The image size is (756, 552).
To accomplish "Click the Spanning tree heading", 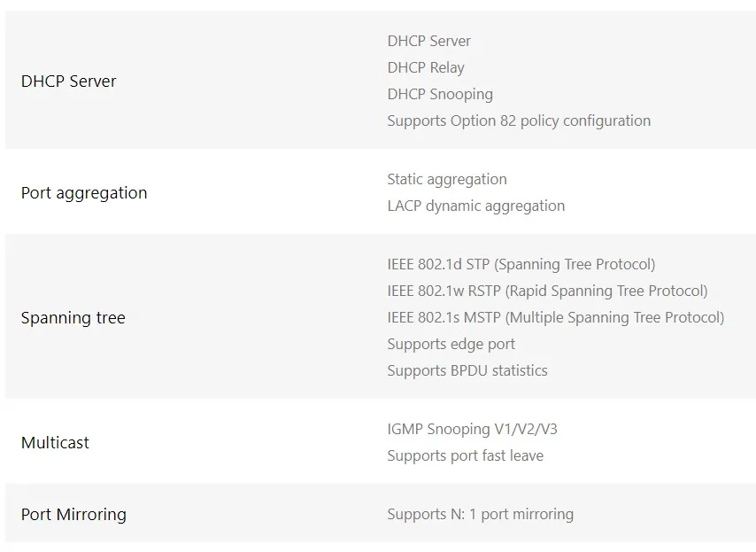I will [73, 318].
